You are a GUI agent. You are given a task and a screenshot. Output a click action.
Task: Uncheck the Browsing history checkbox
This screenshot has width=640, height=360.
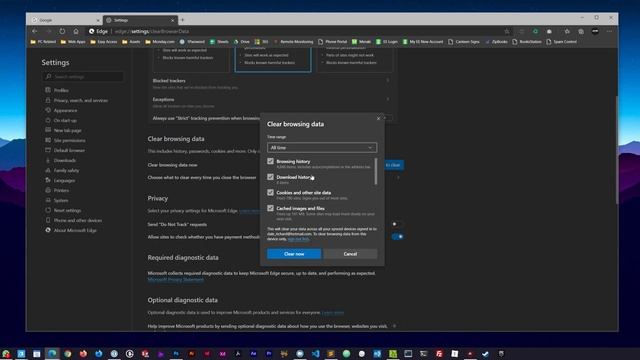click(270, 161)
